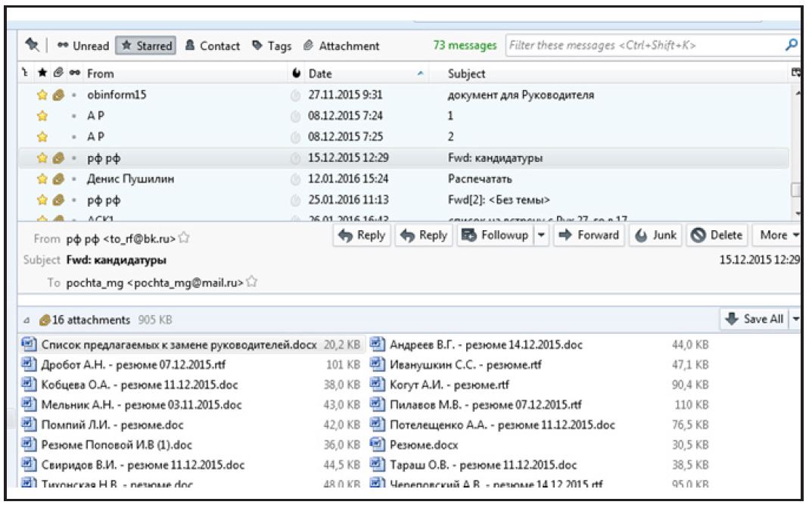Toggle the Unread quick filter
Viewport: 812px width, 511px height.
(83, 45)
